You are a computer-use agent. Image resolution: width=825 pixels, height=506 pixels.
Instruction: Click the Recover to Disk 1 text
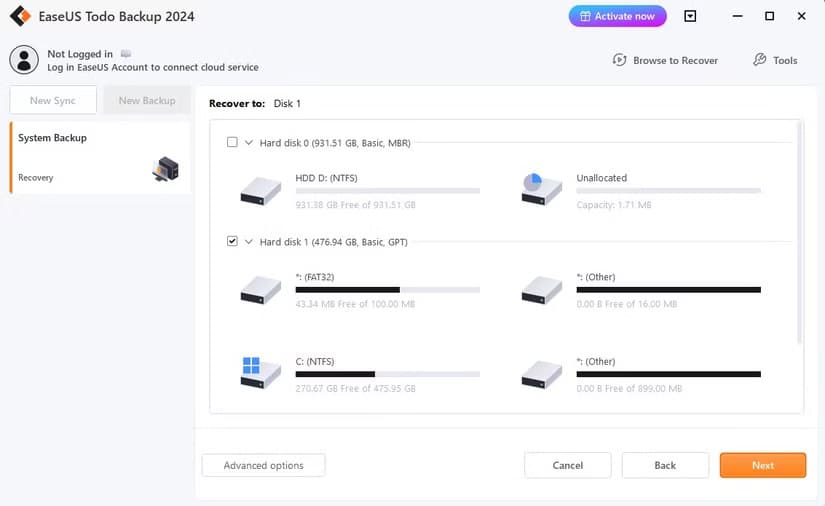[255, 103]
